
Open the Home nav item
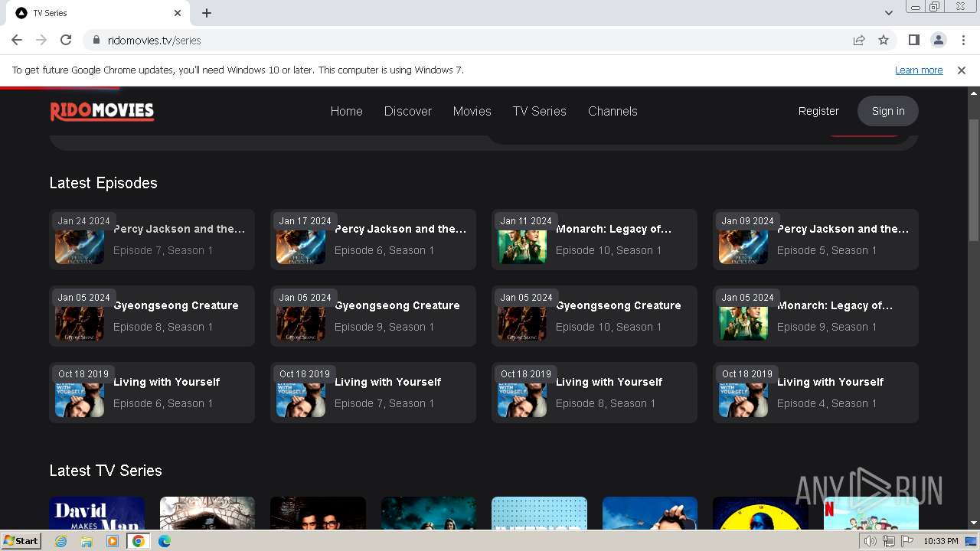point(346,111)
